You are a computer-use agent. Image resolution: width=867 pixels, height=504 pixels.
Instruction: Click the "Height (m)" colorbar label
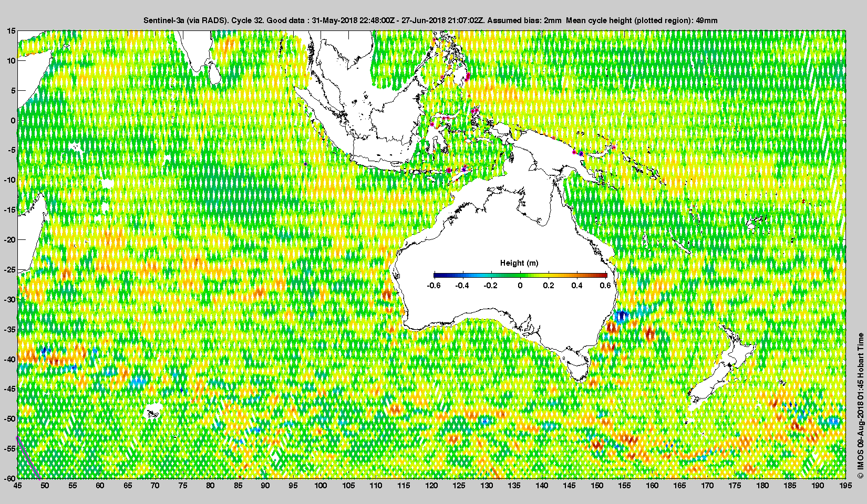point(519,263)
